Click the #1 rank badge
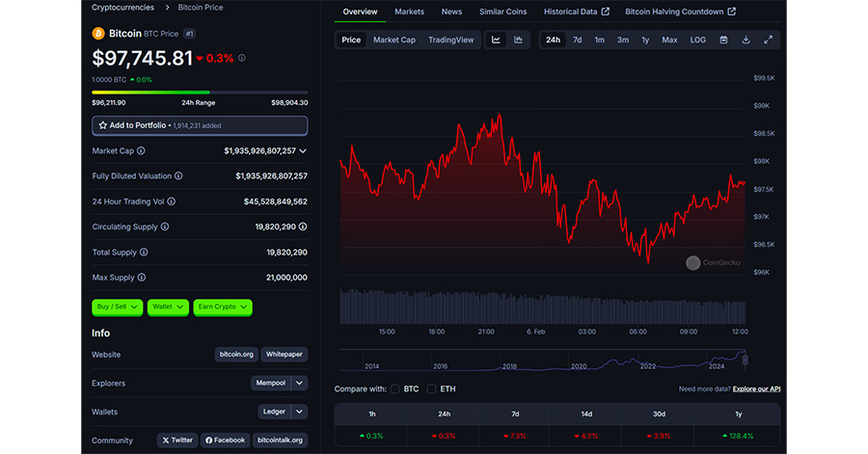 click(189, 34)
